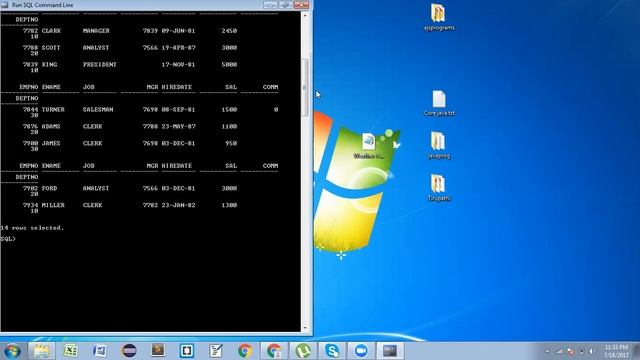Click the TURNER employee name
The image size is (640, 360).
[53, 109]
